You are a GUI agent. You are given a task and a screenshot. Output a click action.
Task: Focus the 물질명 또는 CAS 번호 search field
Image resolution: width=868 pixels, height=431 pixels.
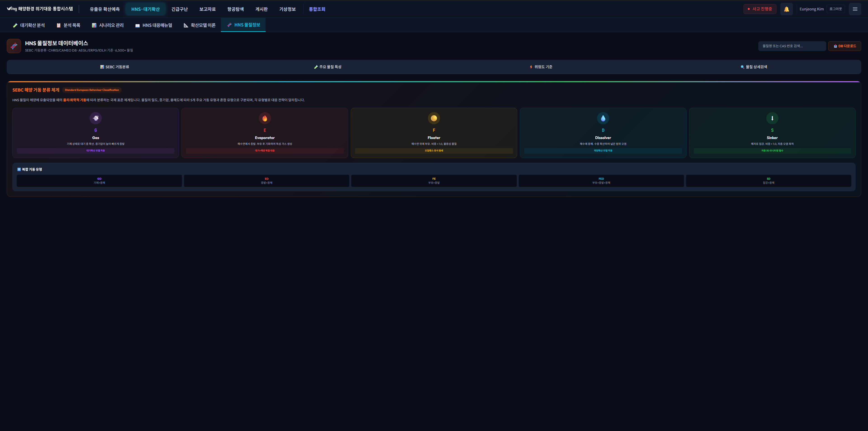pos(792,46)
